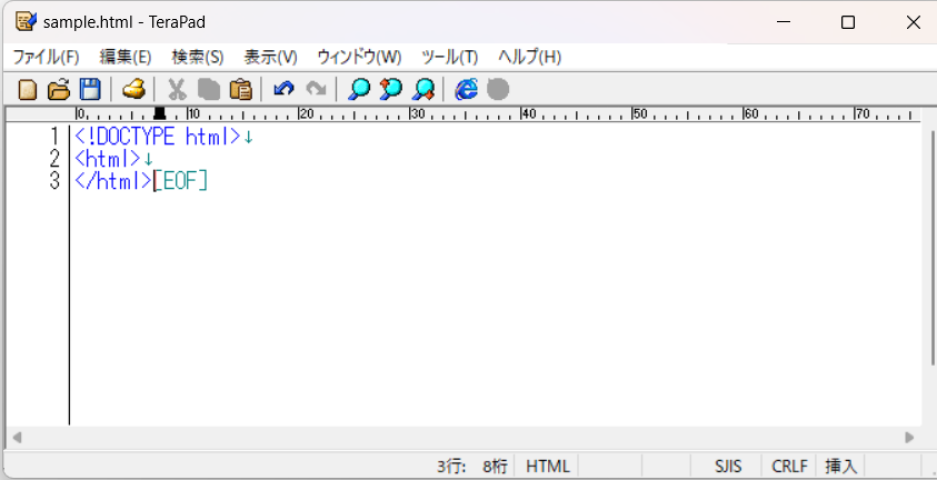Close the TeraPad window
The image size is (937, 480).
click(913, 23)
